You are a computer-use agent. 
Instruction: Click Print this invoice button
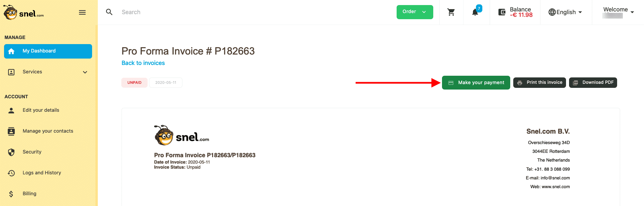(x=540, y=82)
